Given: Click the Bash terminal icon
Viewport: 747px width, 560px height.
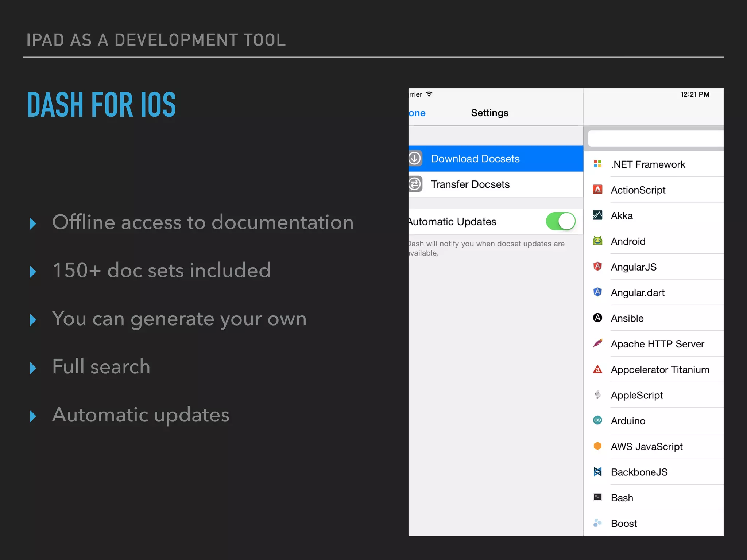Looking at the screenshot, I should point(597,497).
